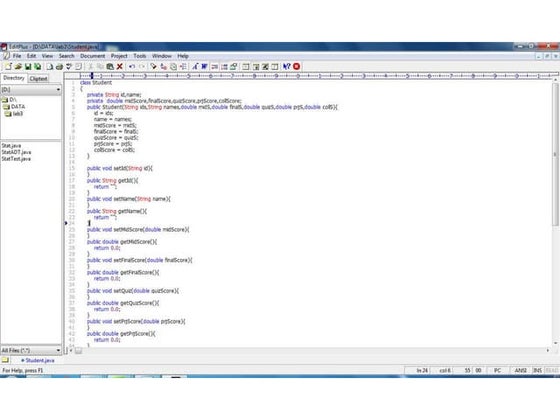Open the All Files (*.*) filter dropdown

[31, 350]
